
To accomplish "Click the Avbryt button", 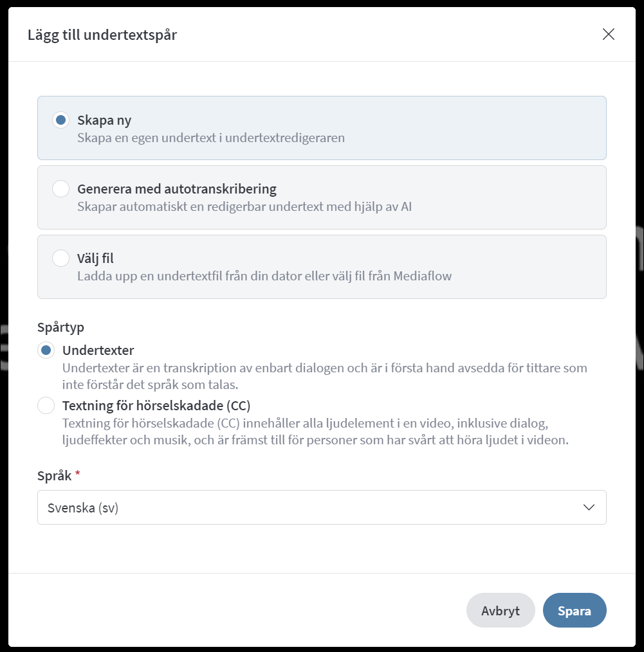I will click(x=501, y=610).
